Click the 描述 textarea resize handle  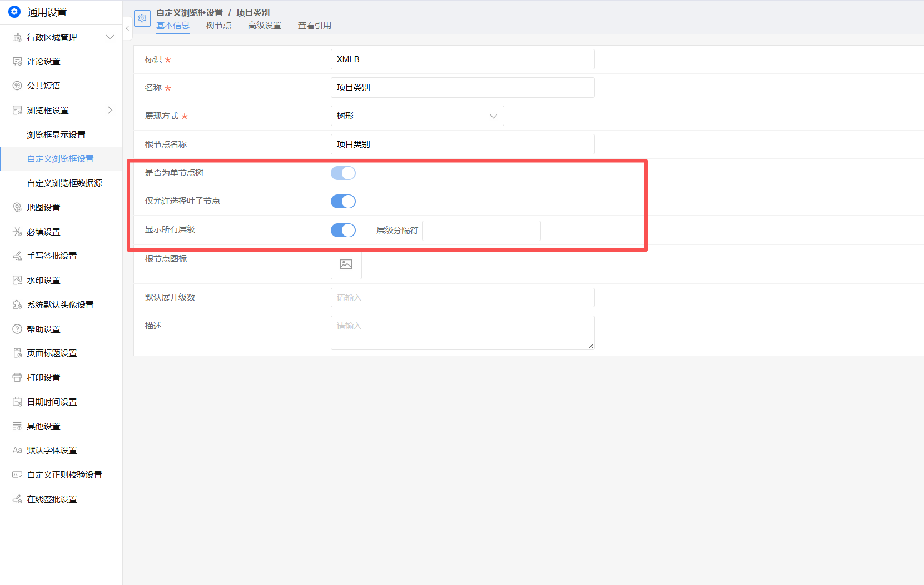tap(591, 346)
